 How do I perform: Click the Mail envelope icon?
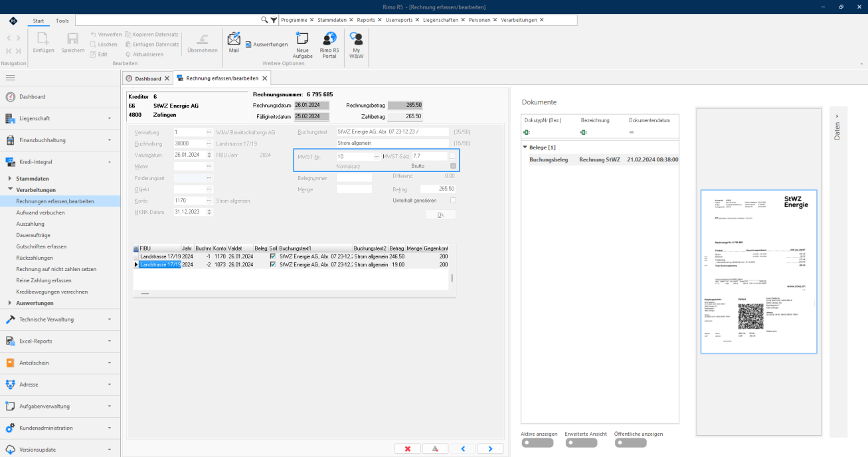[234, 39]
